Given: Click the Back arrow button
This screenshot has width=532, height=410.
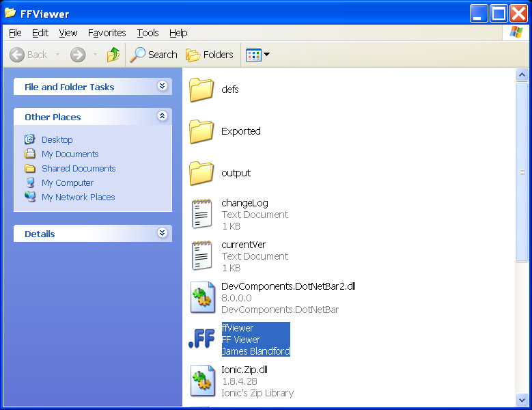Looking at the screenshot, I should click(17, 55).
